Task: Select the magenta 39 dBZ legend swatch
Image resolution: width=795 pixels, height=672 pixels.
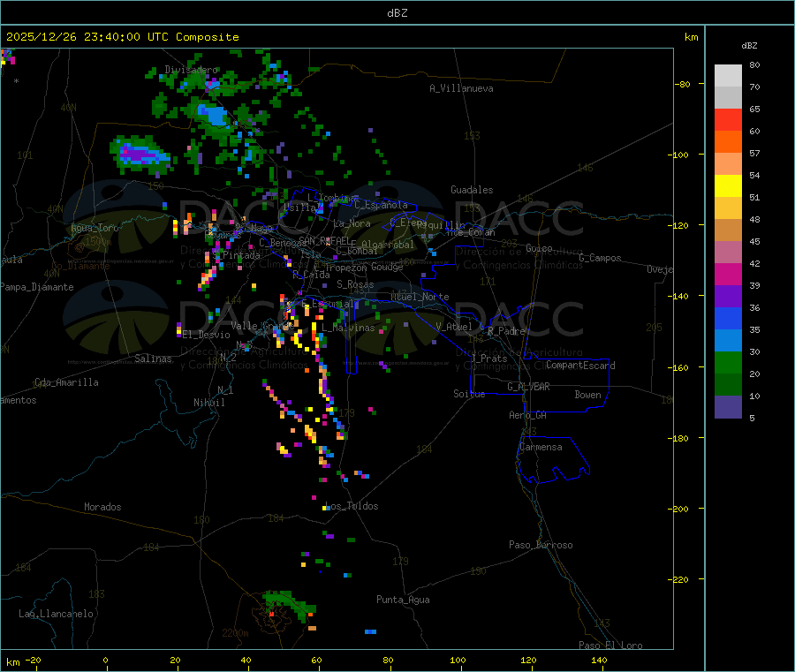Action: coord(728,274)
